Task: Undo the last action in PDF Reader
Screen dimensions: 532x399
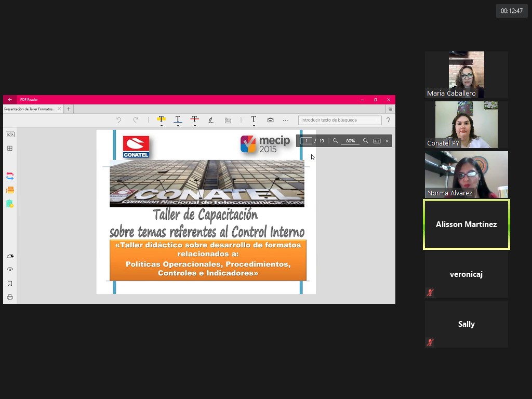Action: pyautogui.click(x=119, y=120)
